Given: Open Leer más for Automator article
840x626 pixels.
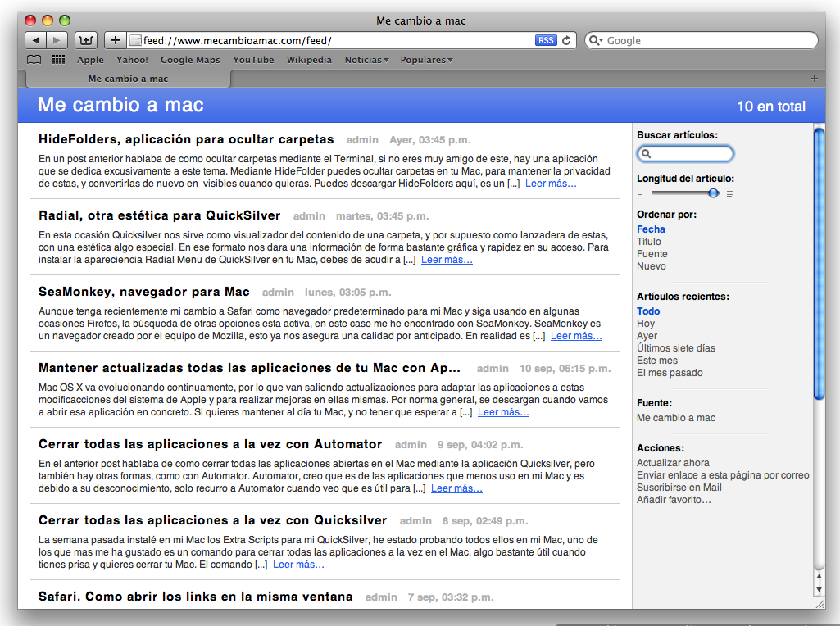Looking at the screenshot, I should point(456,488).
